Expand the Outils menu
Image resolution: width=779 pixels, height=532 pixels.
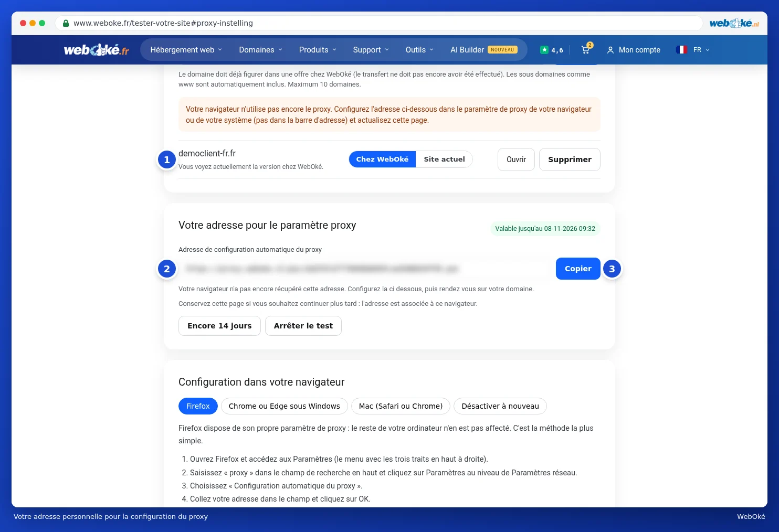pos(419,50)
